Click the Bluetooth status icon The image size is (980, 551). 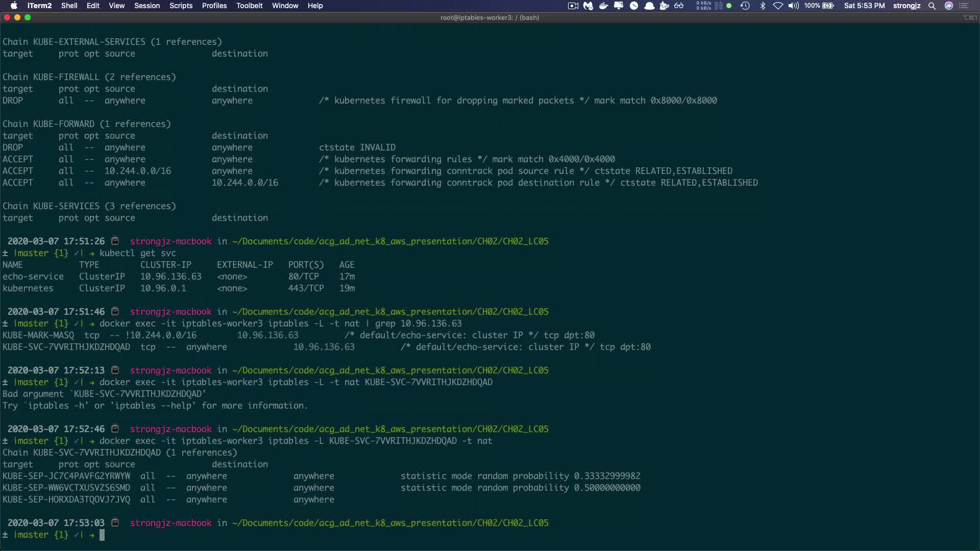click(x=763, y=6)
